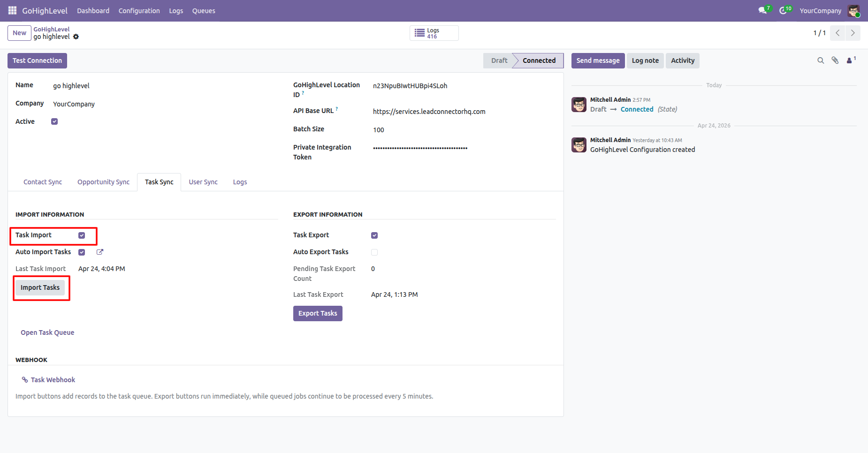Switch to the Opportunity Sync tab
868x453 pixels.
103,182
